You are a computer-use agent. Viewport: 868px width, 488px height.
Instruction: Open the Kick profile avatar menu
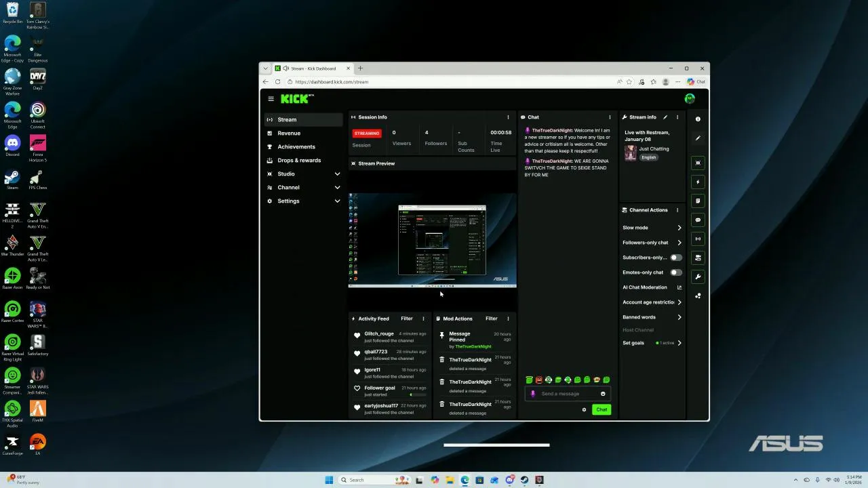tap(690, 99)
